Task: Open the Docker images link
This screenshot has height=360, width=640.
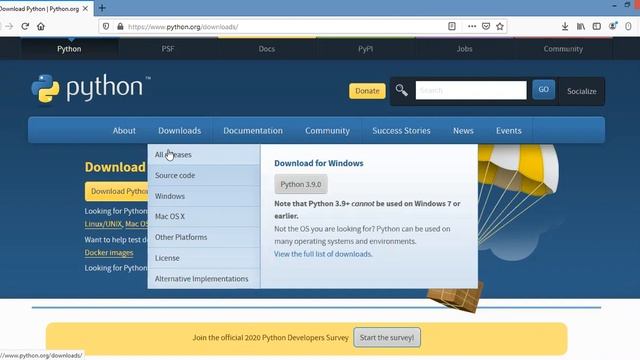Action: click(109, 253)
